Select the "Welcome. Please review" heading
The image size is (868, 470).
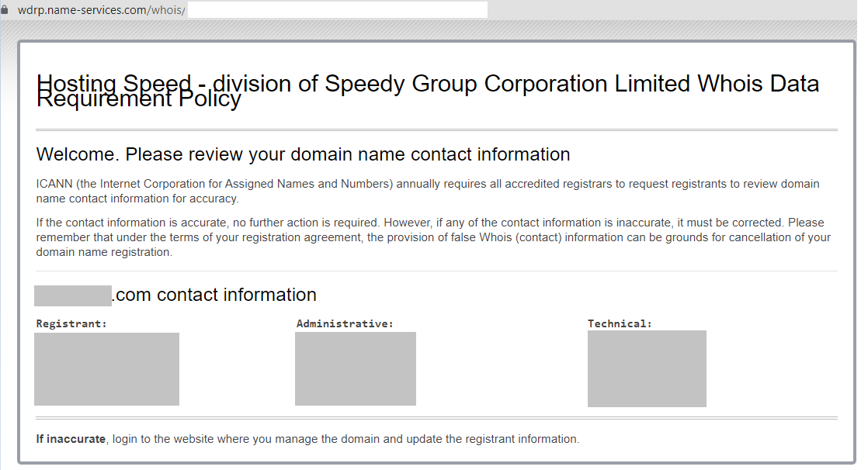tap(303, 154)
